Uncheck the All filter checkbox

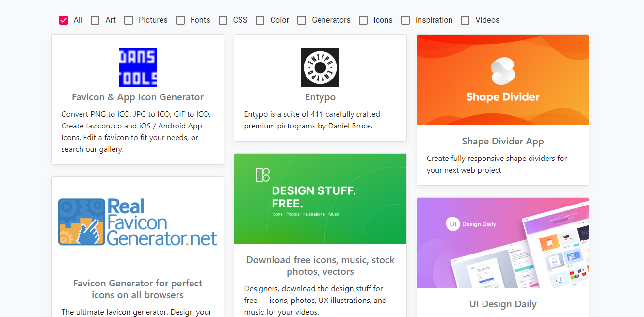coord(64,20)
